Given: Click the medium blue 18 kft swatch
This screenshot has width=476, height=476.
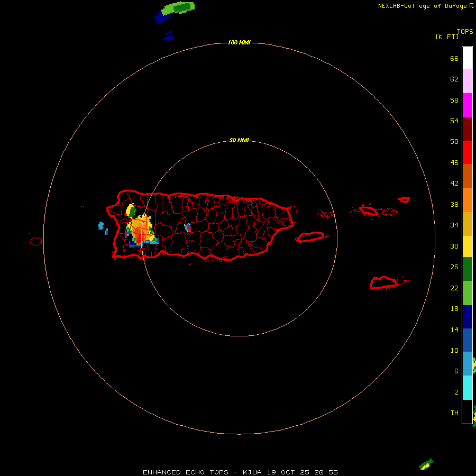Looking at the screenshot, I should pyautogui.click(x=467, y=340).
